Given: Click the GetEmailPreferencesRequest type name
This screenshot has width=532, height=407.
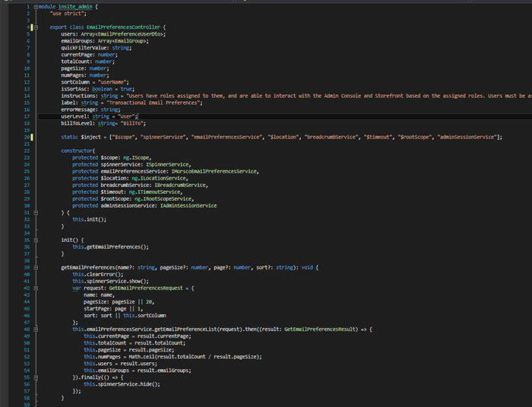Looking at the screenshot, I should [x=146, y=288].
